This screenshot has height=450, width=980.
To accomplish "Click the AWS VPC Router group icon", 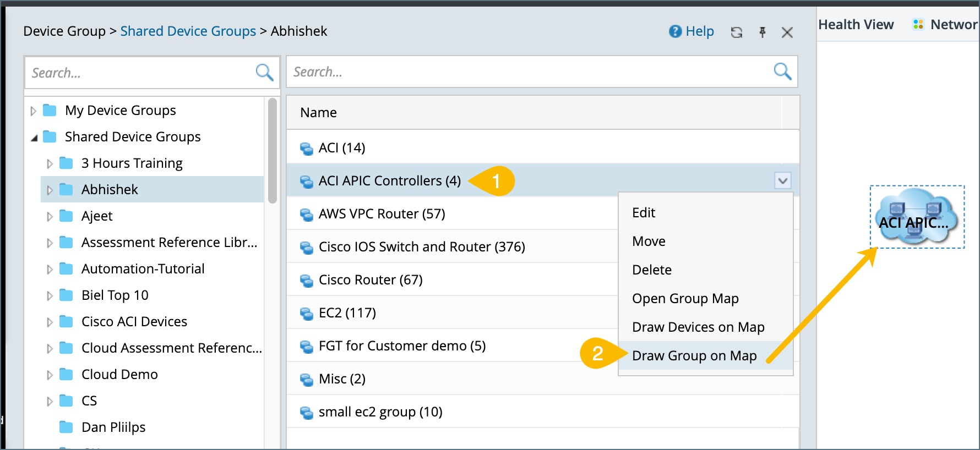I will (x=306, y=214).
